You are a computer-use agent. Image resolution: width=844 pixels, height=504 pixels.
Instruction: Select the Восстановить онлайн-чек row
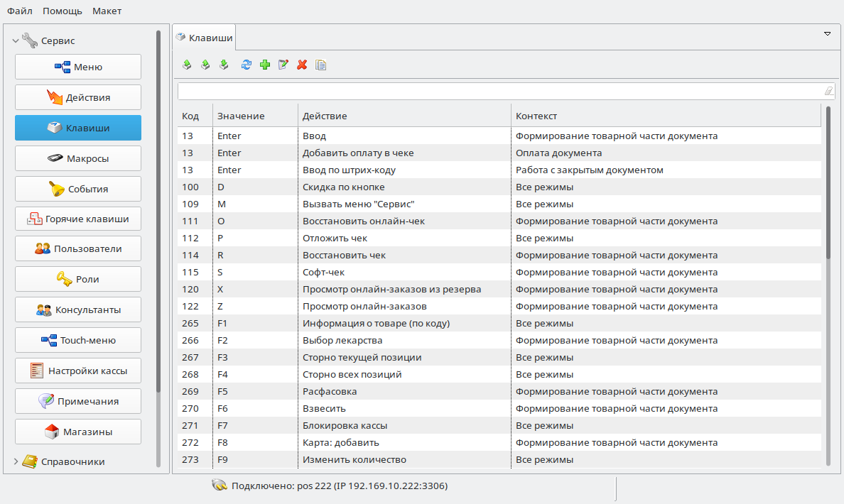pos(499,221)
